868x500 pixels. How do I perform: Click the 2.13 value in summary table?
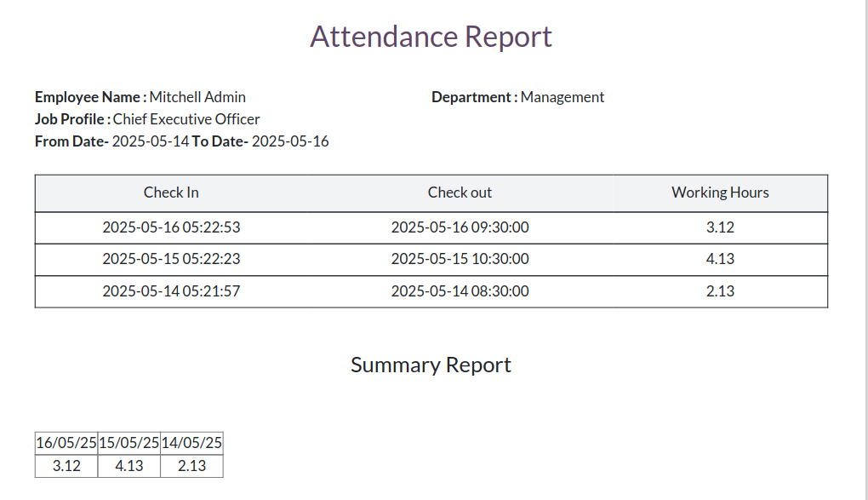(191, 466)
